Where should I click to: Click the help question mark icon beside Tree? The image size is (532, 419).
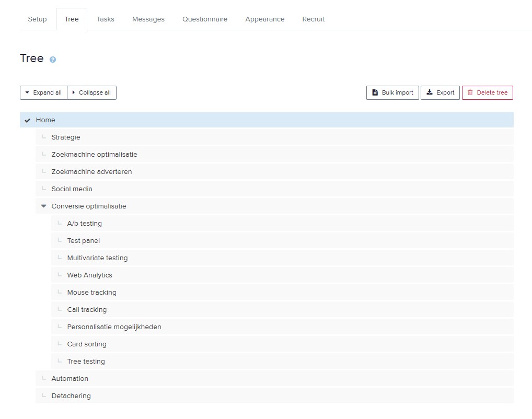(53, 60)
